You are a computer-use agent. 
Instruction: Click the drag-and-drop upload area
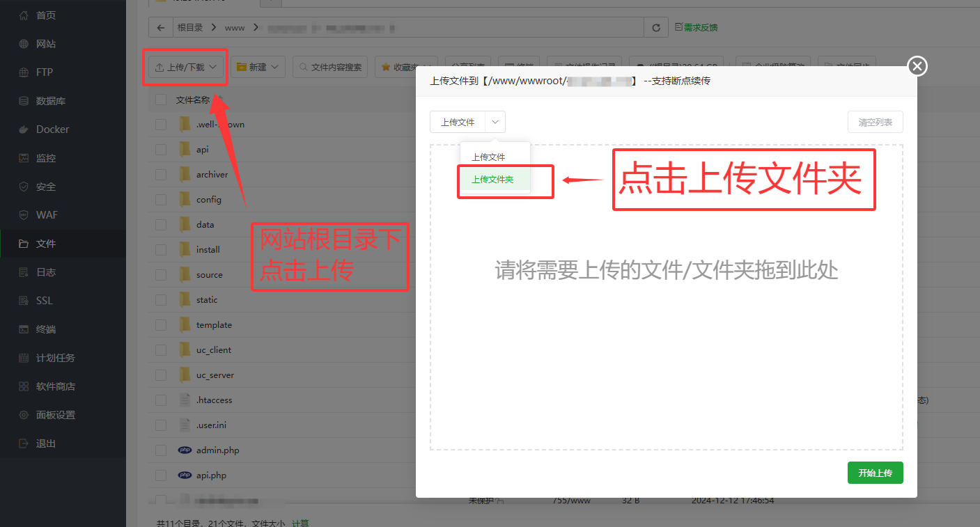click(x=666, y=334)
